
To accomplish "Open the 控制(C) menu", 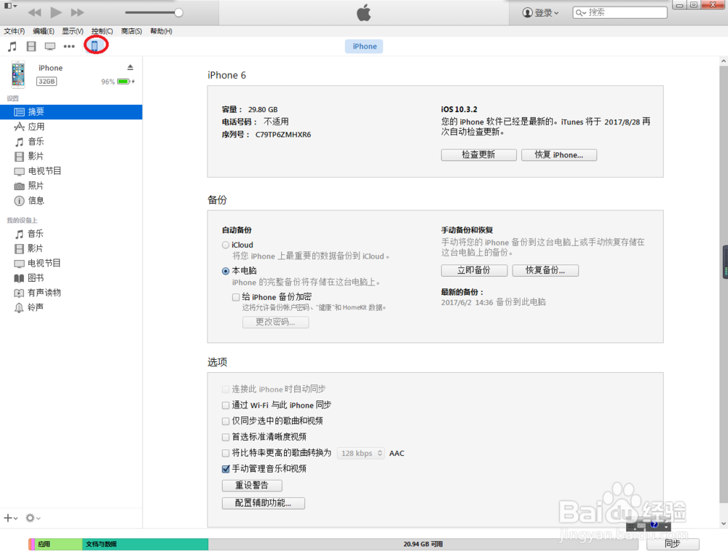I will (102, 31).
